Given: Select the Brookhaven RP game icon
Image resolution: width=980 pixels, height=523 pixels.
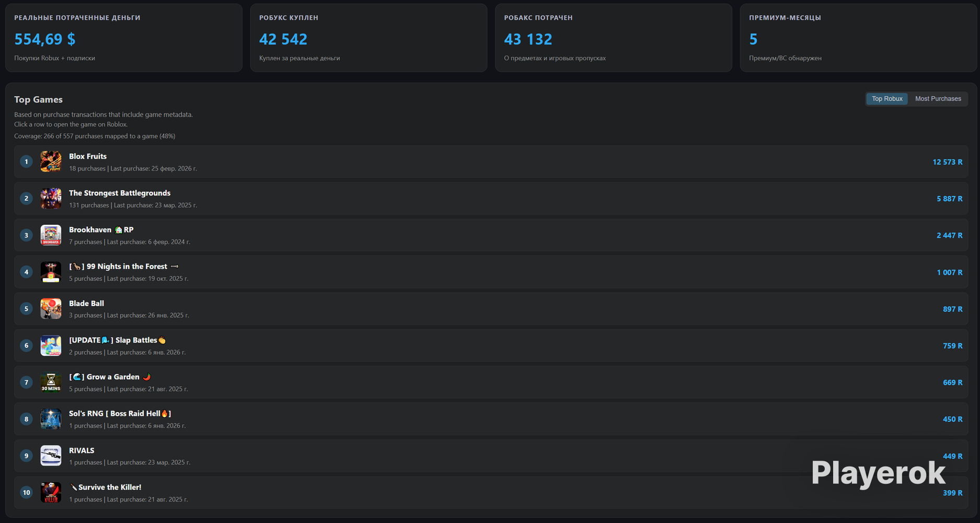Looking at the screenshot, I should (51, 235).
